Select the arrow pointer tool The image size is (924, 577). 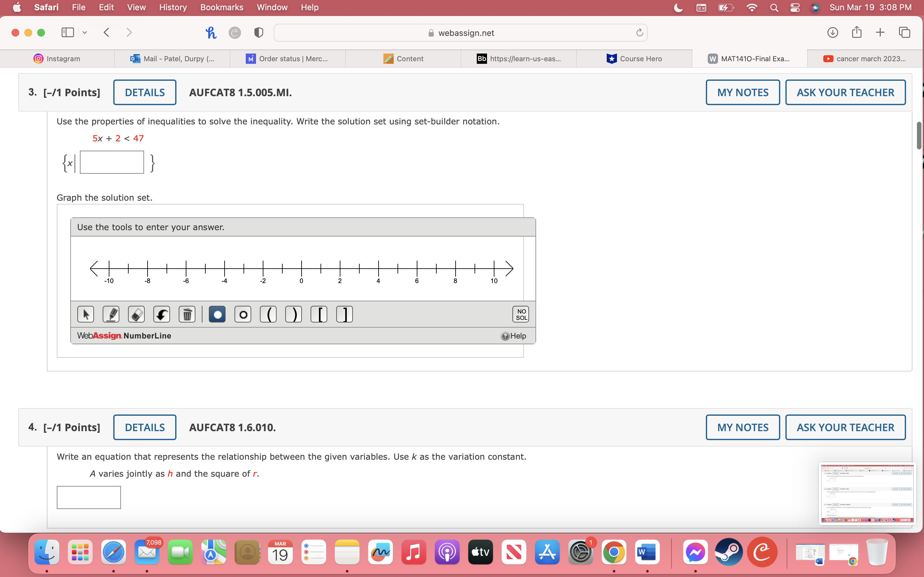click(x=86, y=314)
